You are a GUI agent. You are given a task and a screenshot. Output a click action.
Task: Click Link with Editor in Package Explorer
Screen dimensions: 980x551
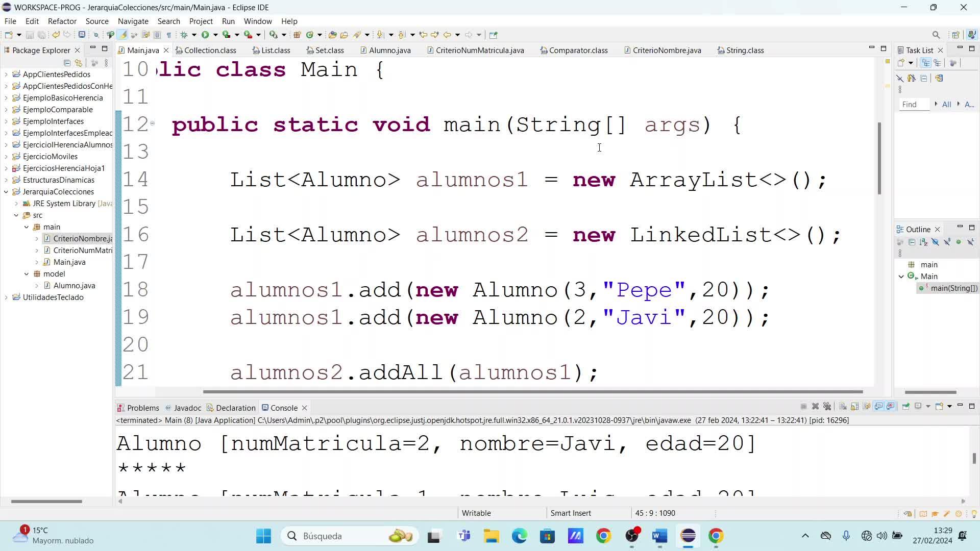[x=78, y=63]
